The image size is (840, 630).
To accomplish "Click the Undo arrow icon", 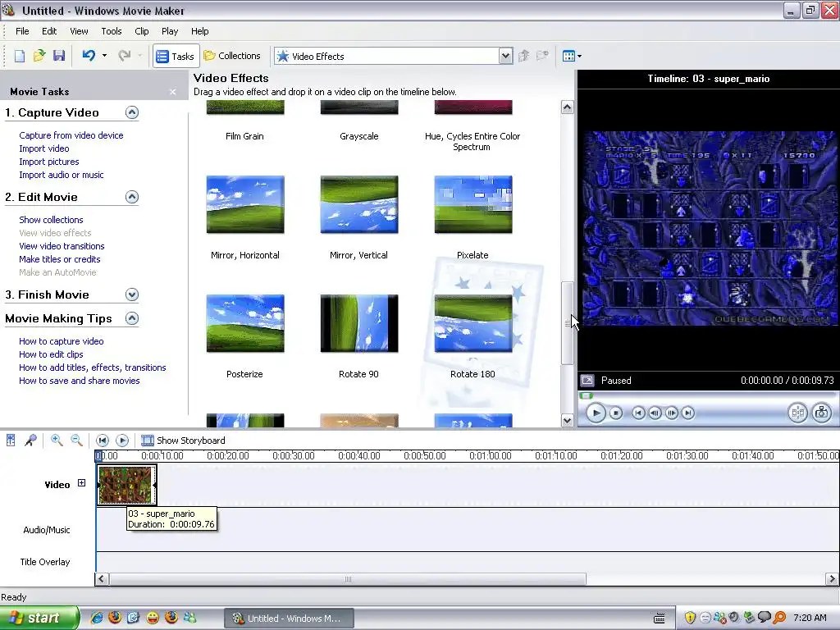I will (x=89, y=56).
